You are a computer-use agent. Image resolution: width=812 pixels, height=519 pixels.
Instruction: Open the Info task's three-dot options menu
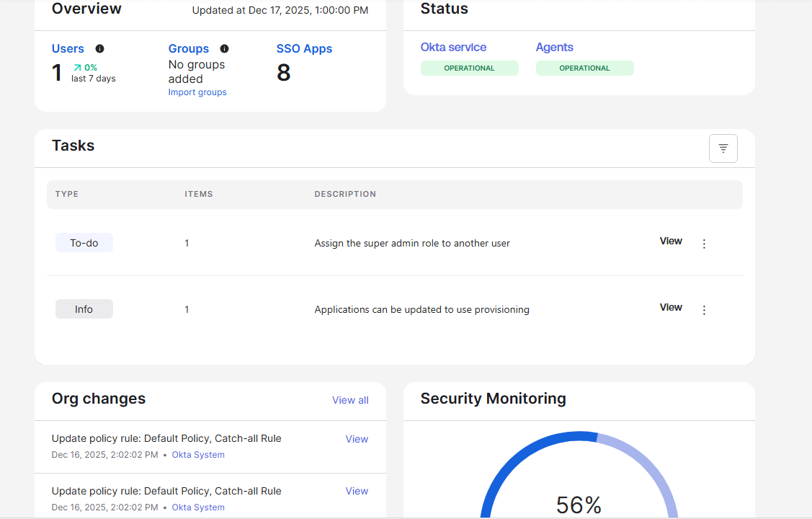click(x=704, y=309)
